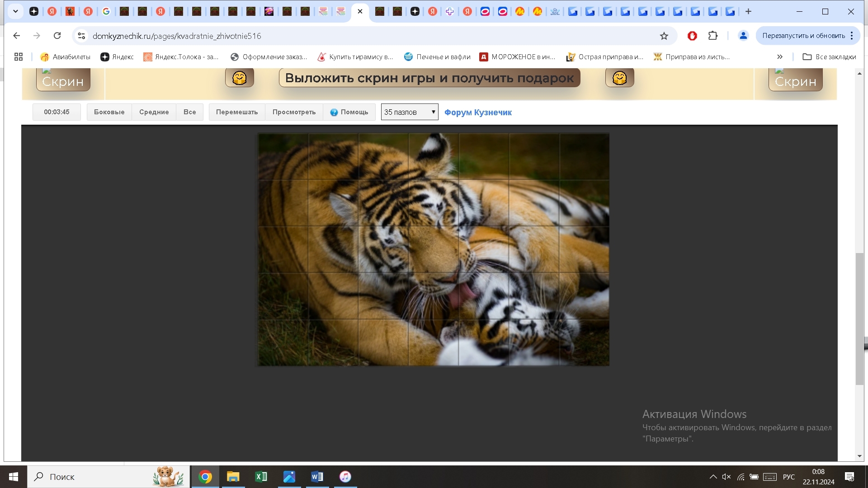
Task: Open File Explorer from the taskbar
Action: coord(233,477)
